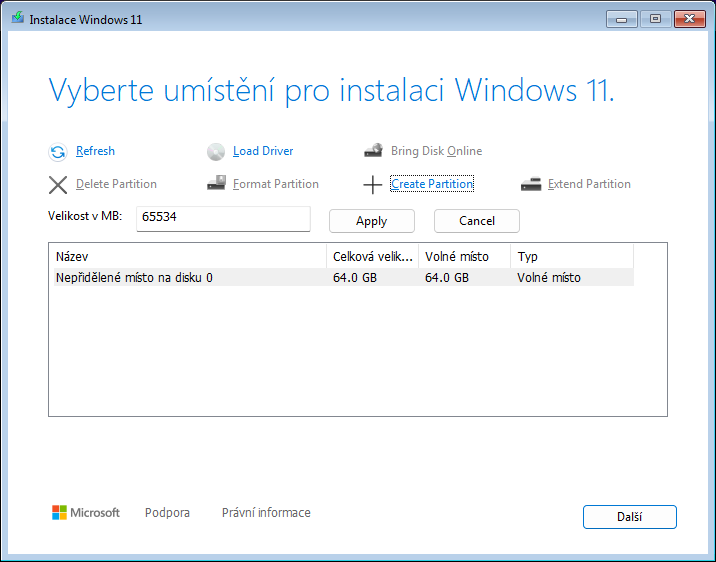This screenshot has height=562, width=716.
Task: Continue with the Další button
Action: point(630,517)
